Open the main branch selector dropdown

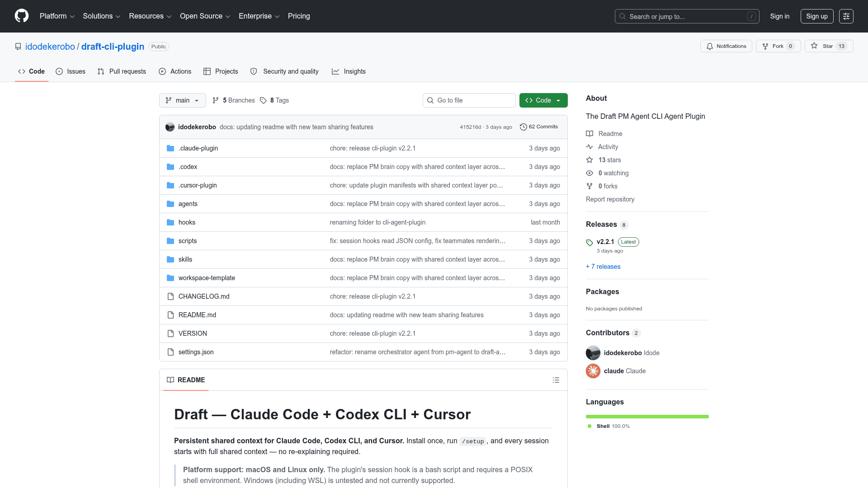[x=183, y=100]
